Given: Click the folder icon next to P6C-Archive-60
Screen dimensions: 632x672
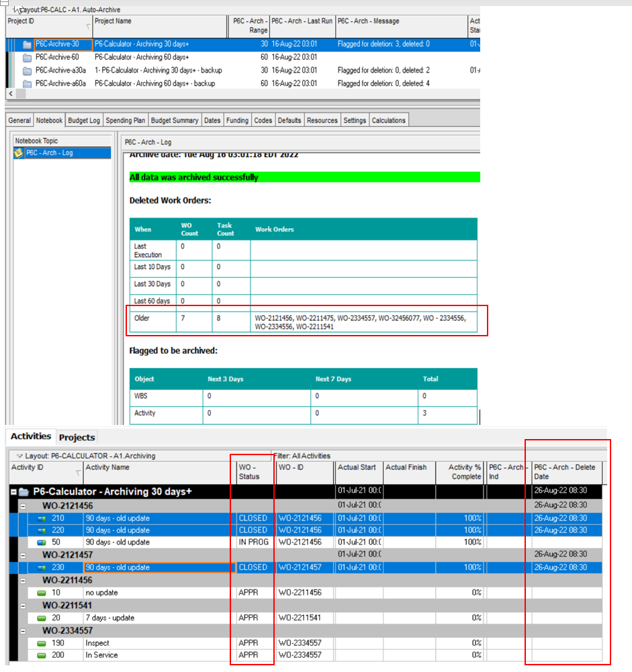Looking at the screenshot, I should [x=27, y=57].
